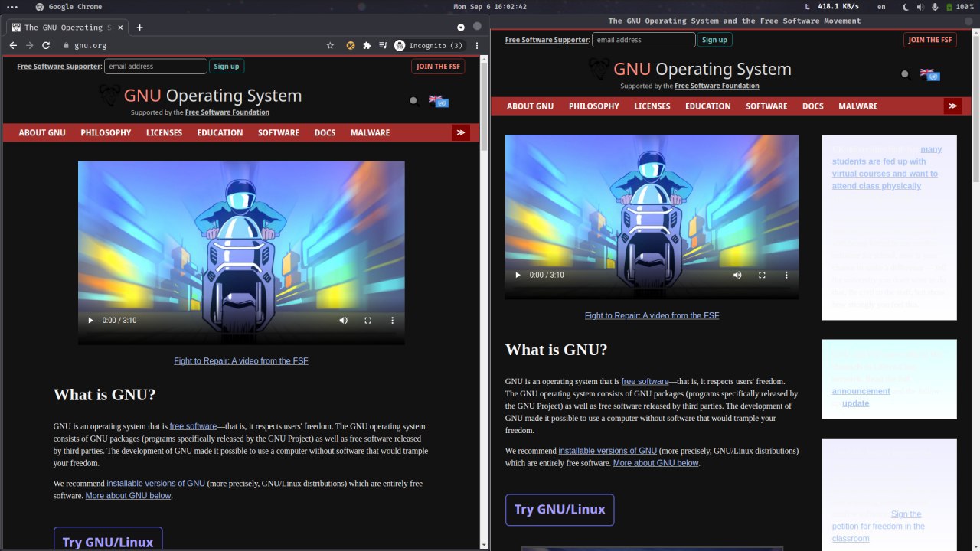
Task: Open the activities three-dots in top panel
Action: coord(12,7)
